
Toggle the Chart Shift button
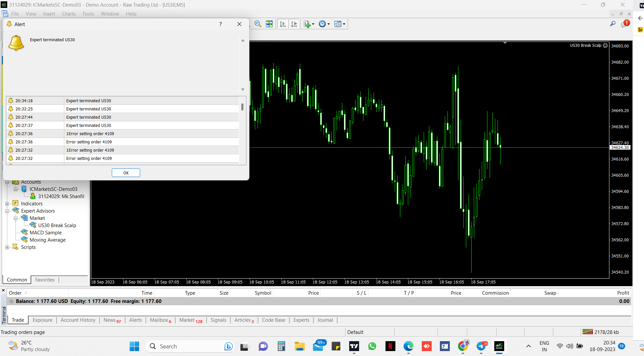pos(294,24)
